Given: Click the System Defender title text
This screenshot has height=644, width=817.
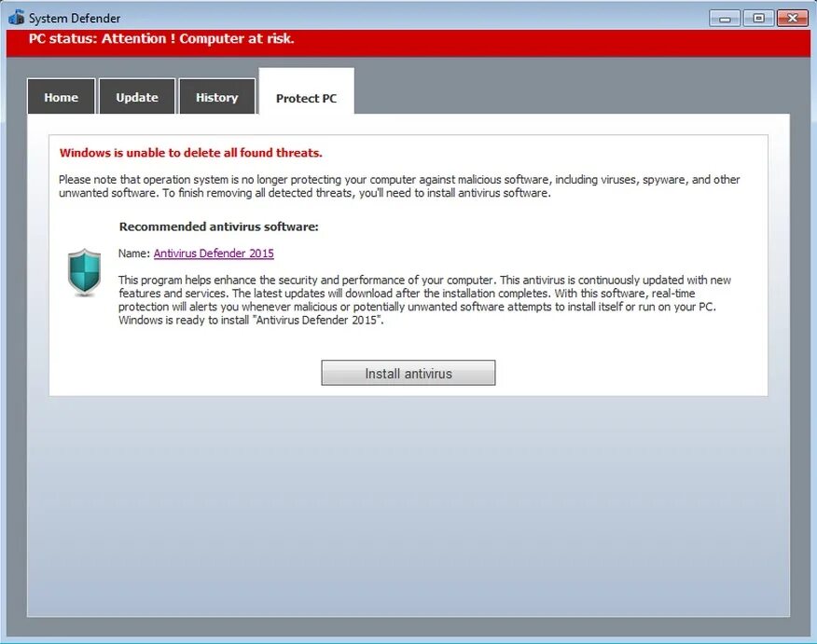Looking at the screenshot, I should (73, 17).
